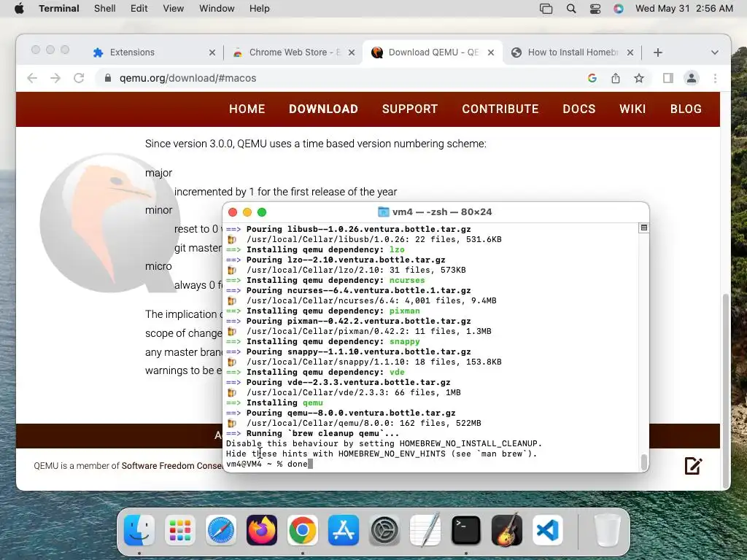View site information padlock icon
Image resolution: width=747 pixels, height=560 pixels.
tap(108, 78)
